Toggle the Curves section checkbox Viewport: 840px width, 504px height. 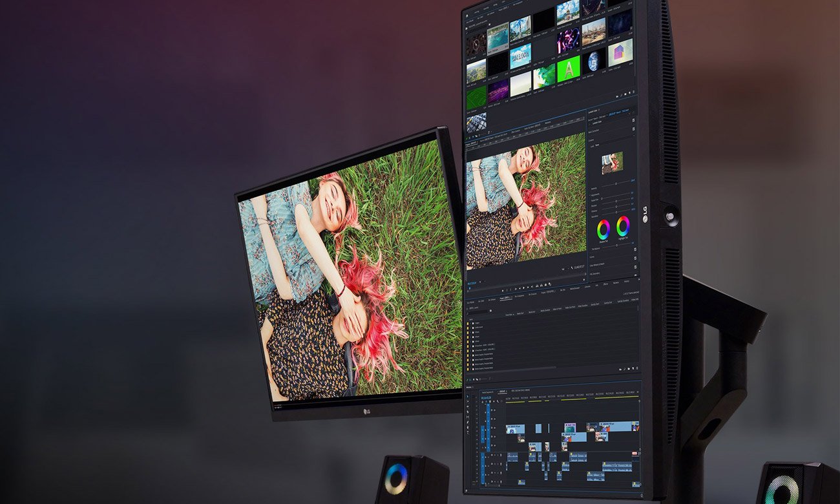(x=635, y=249)
